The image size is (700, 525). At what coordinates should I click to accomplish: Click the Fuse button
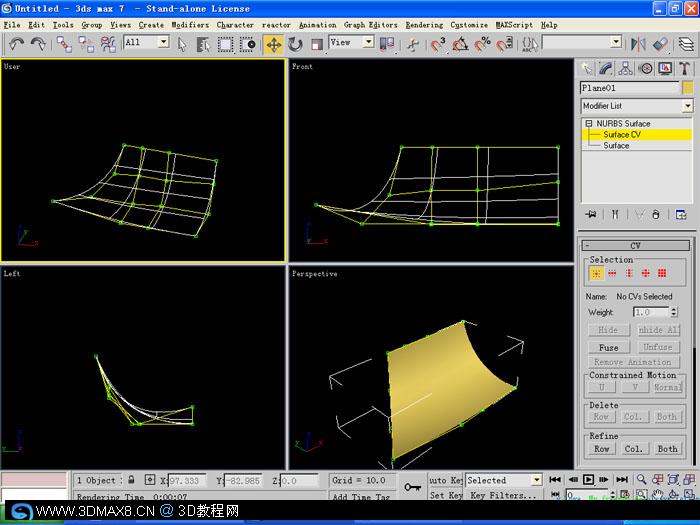pyautogui.click(x=608, y=347)
